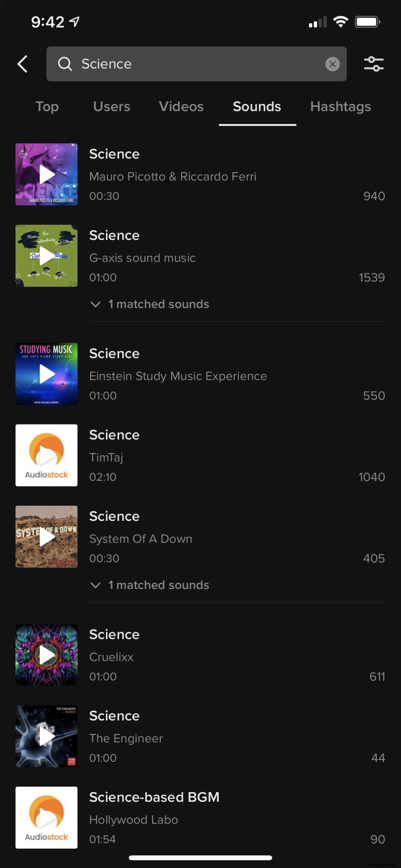This screenshot has width=401, height=868.
Task: Tap the magnifying glass search icon
Action: pyautogui.click(x=65, y=64)
